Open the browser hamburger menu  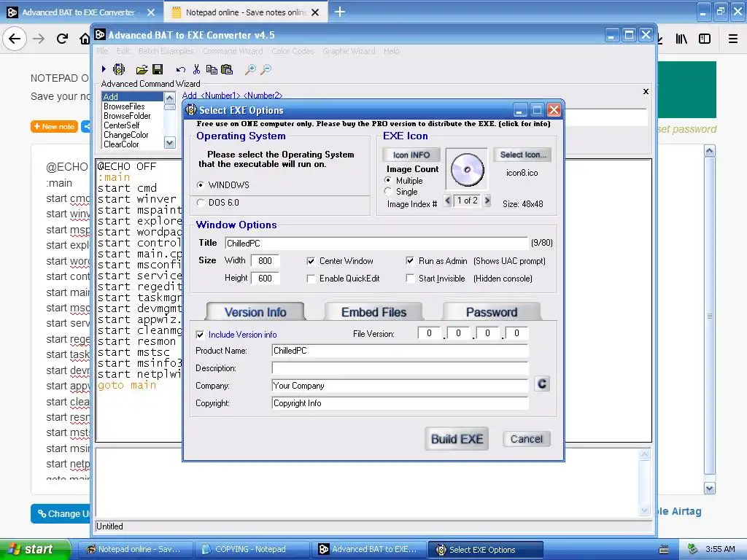(733, 39)
